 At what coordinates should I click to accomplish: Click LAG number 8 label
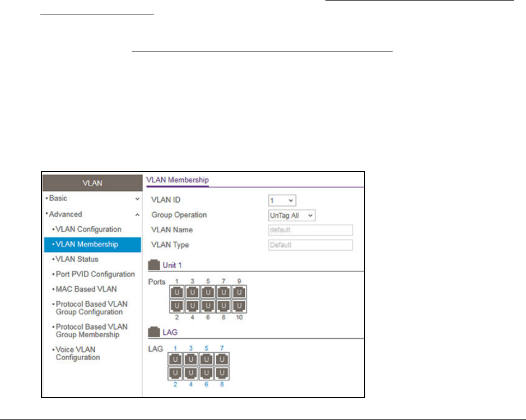(x=222, y=385)
